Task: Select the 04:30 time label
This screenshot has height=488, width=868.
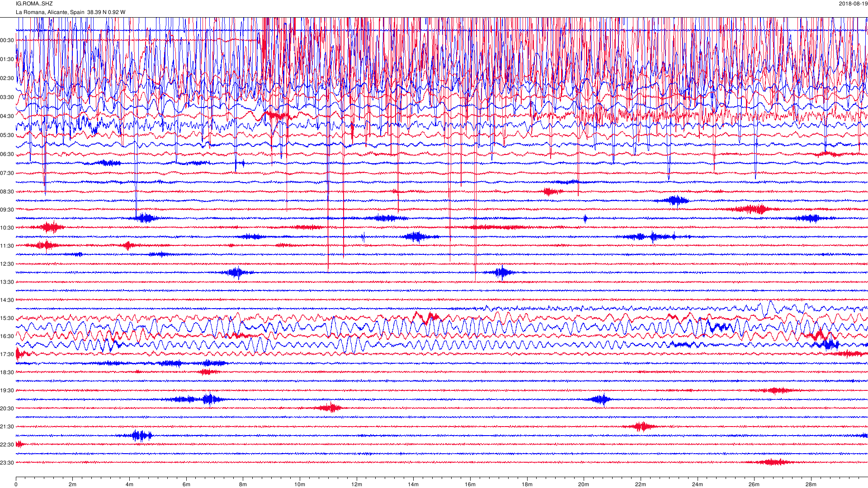Action: pyautogui.click(x=7, y=116)
